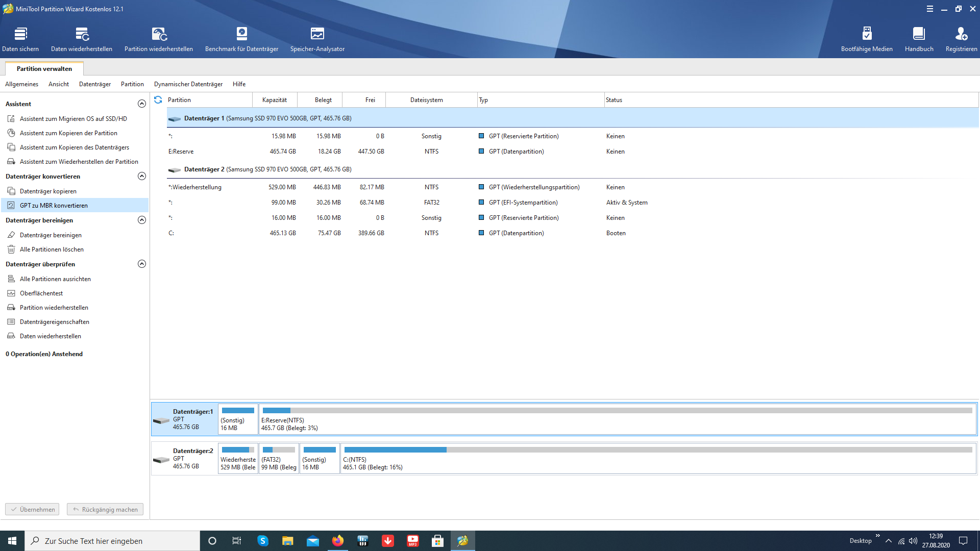Open Daten sichern backup tool
This screenshot has width=980, height=551.
20,39
